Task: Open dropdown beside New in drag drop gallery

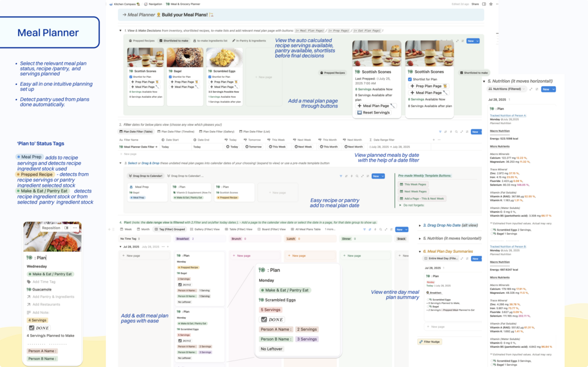Action: coord(383,176)
